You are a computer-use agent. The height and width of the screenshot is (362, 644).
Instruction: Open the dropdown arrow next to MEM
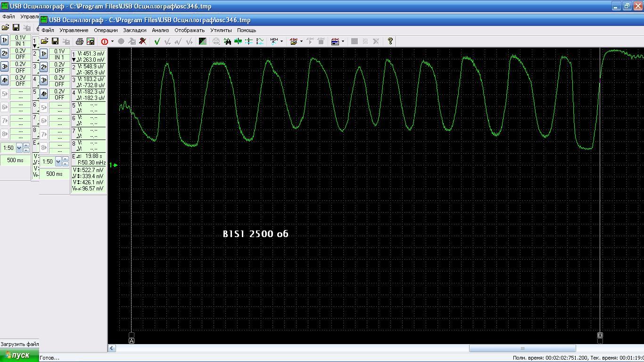(281, 41)
